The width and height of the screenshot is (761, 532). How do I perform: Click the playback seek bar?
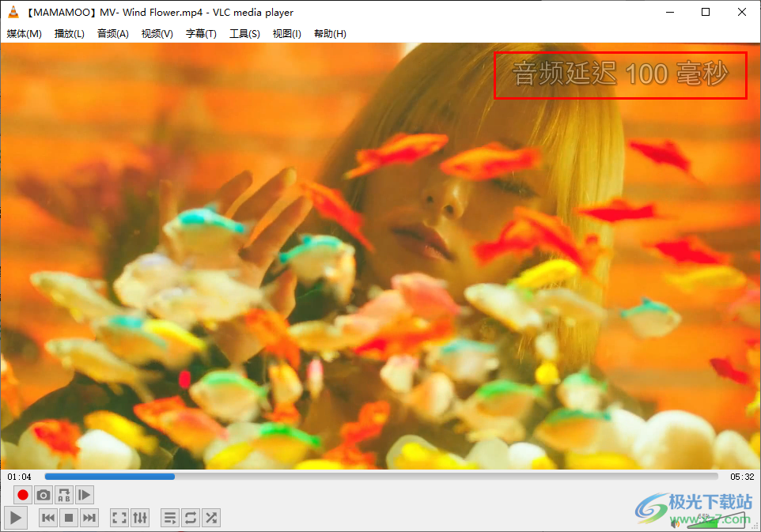[381, 476]
